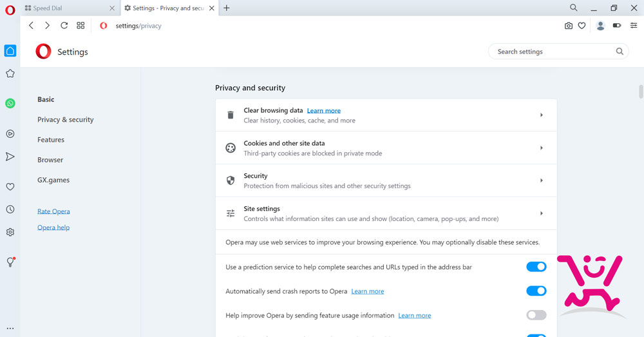Expand Clear browsing data arrow

click(x=542, y=115)
